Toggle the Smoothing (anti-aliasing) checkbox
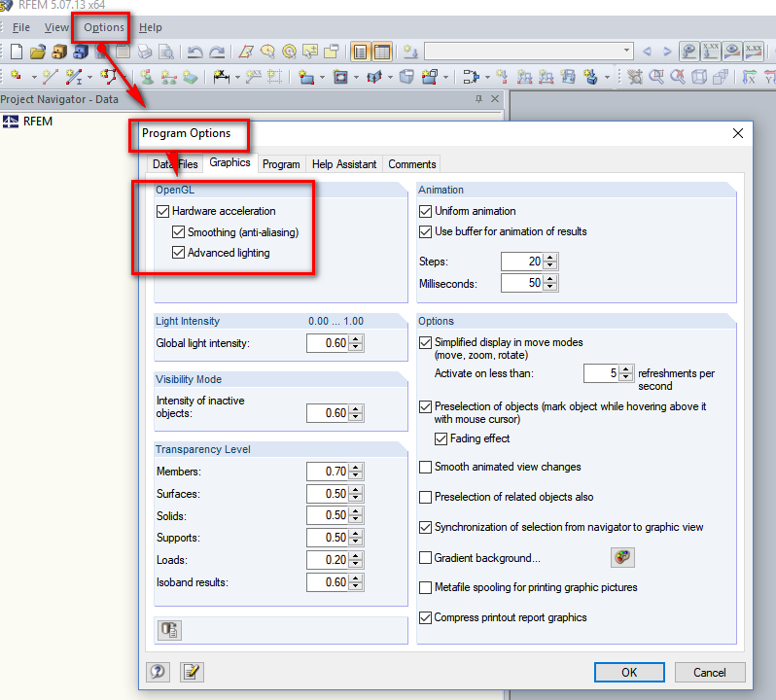The image size is (776, 700). coord(178,232)
